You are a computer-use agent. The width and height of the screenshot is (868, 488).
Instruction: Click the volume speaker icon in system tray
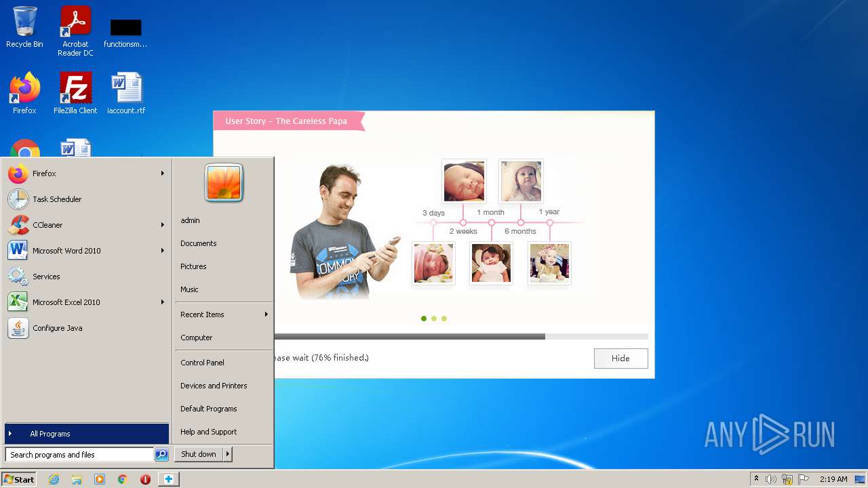click(x=771, y=479)
